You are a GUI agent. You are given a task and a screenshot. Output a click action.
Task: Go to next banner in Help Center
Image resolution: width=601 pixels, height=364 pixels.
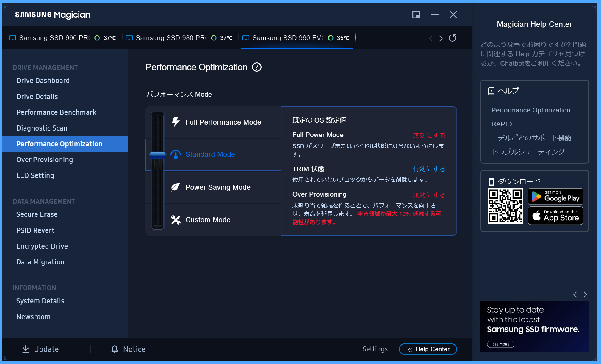[x=585, y=294]
